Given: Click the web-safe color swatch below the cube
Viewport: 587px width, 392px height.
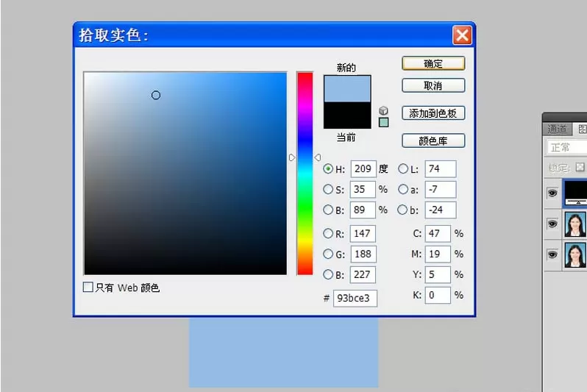Looking at the screenshot, I should tap(383, 122).
